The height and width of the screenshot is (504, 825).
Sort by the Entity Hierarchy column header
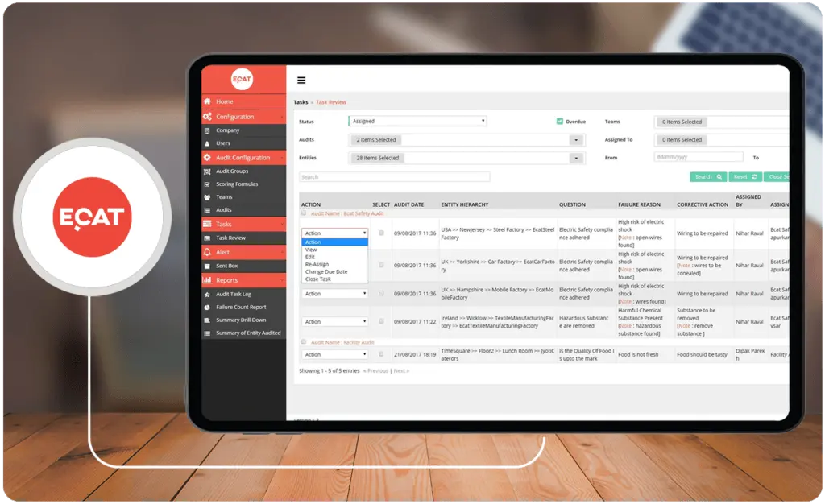[x=465, y=204]
